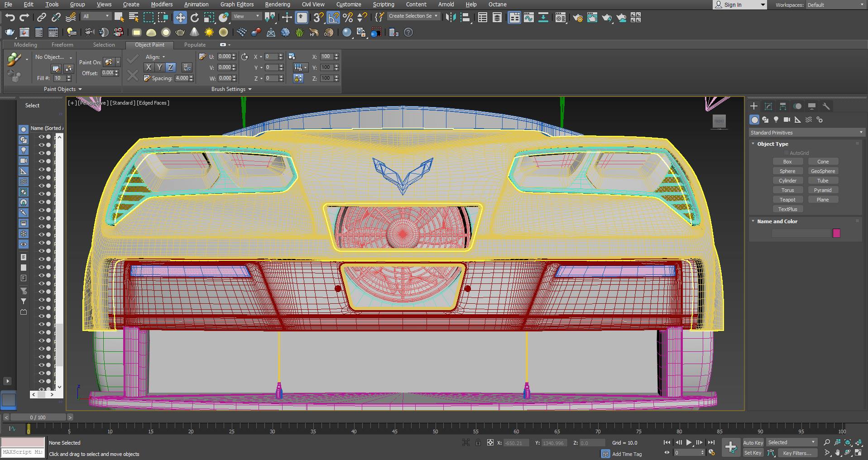Click the Redo arrow icon
The height and width of the screenshot is (460, 868).
(24, 18)
